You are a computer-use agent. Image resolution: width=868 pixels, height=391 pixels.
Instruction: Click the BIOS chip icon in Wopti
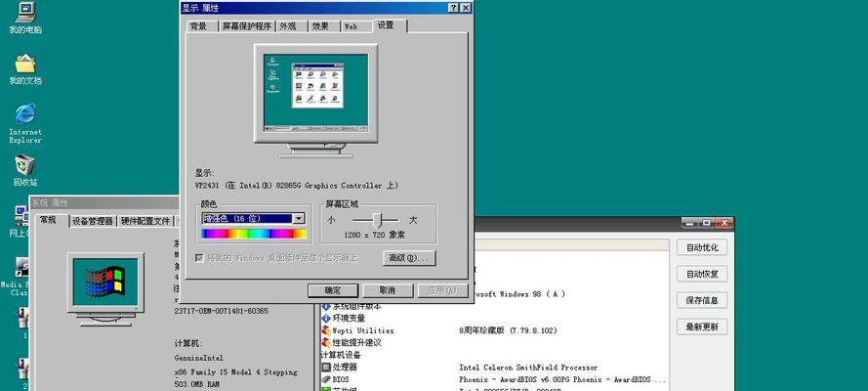(x=326, y=379)
